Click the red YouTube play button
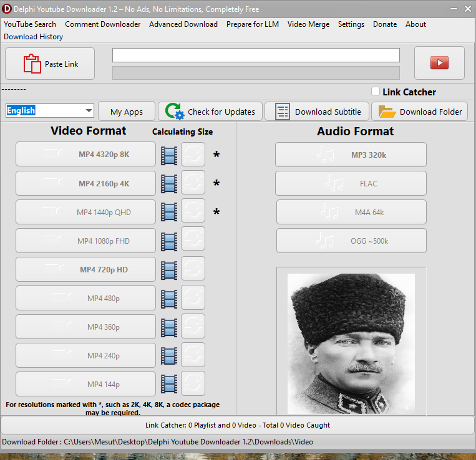This screenshot has height=460, width=476. tap(439, 63)
